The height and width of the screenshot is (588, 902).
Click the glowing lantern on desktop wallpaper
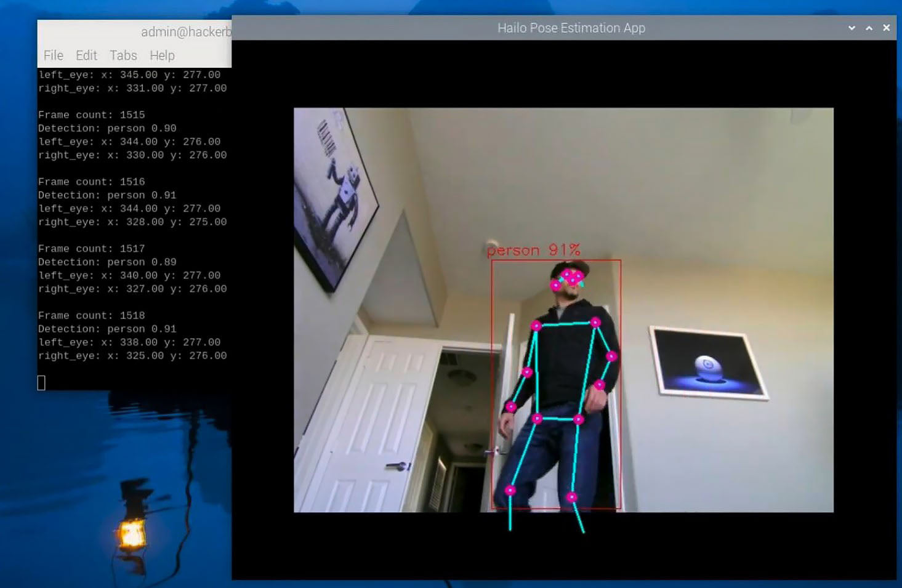click(132, 533)
